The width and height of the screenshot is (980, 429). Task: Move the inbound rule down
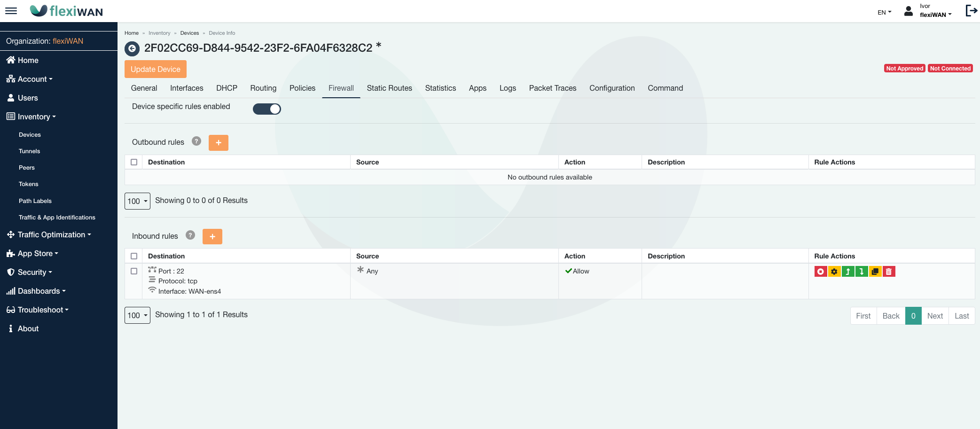[x=862, y=272]
